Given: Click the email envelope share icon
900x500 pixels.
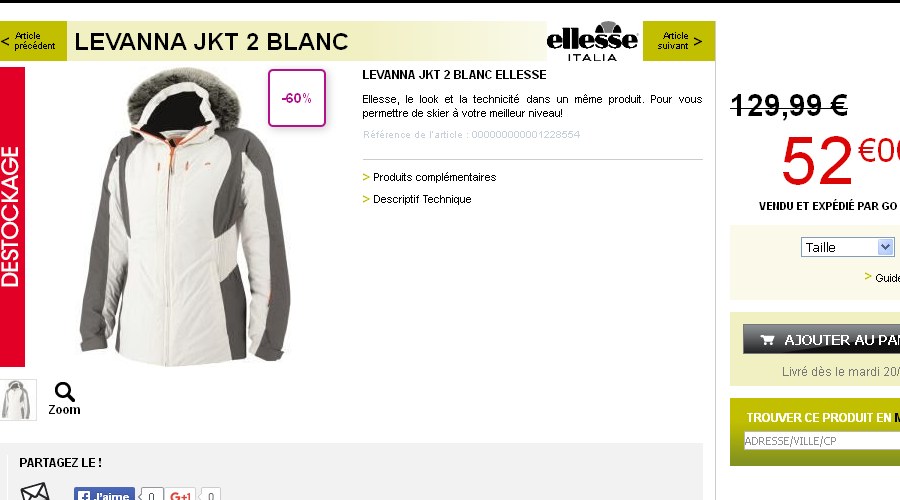Looking at the screenshot, I should 35,492.
